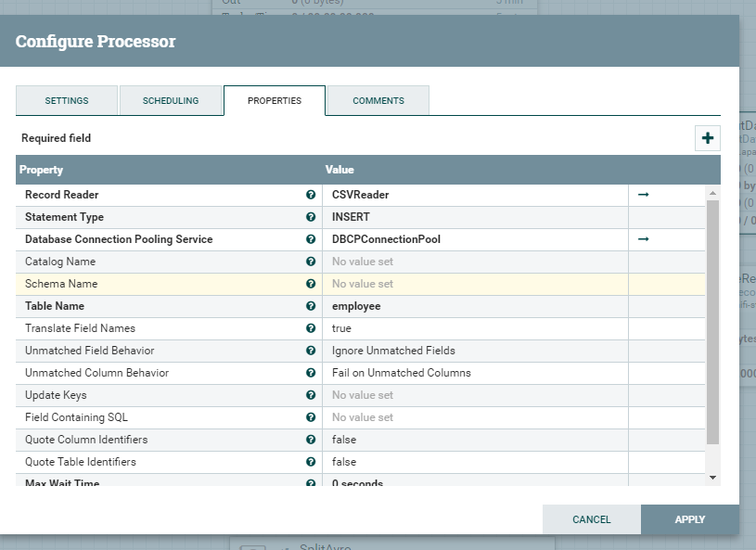756x550 pixels.
Task: Click the Cancel button
Action: pos(592,519)
